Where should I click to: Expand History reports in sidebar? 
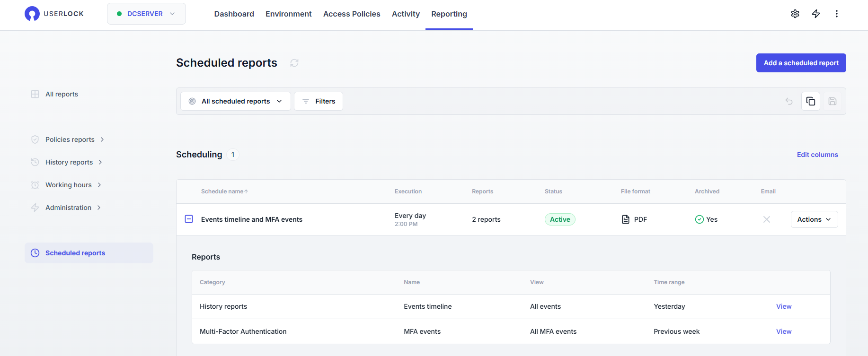69,162
